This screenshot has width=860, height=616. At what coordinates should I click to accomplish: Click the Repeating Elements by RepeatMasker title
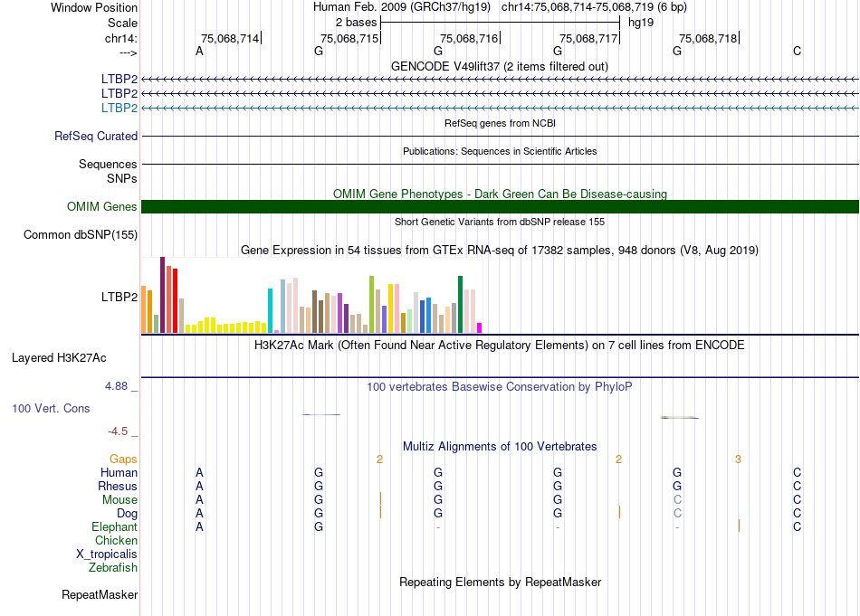pos(500,583)
